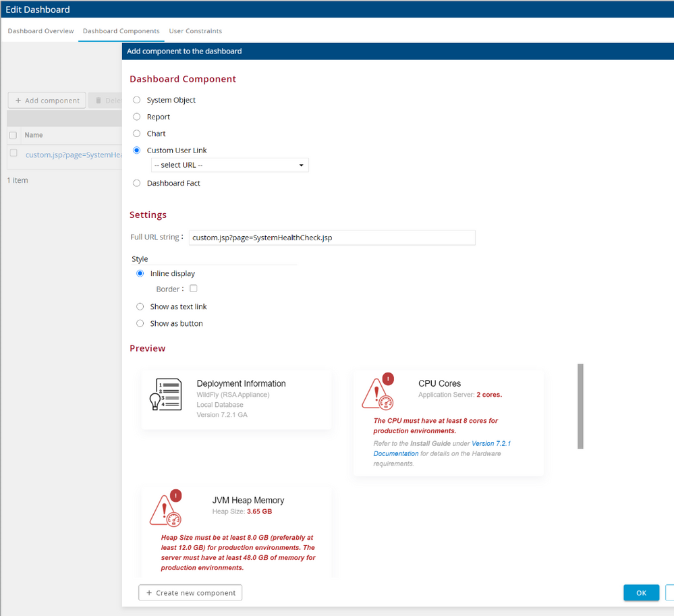Click the red alert badge on JVM Heap Memory
The image size is (674, 616).
(176, 496)
